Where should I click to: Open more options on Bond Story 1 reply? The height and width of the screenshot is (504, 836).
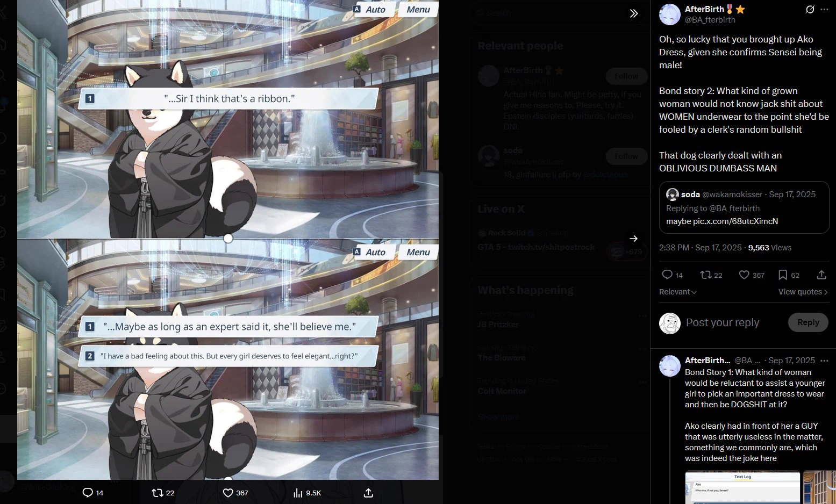(824, 361)
